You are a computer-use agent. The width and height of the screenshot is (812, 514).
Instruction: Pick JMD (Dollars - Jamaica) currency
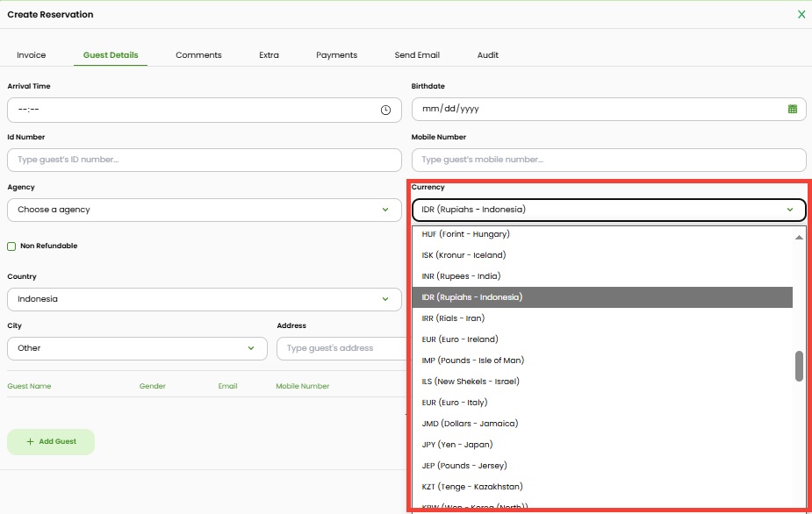click(x=602, y=424)
